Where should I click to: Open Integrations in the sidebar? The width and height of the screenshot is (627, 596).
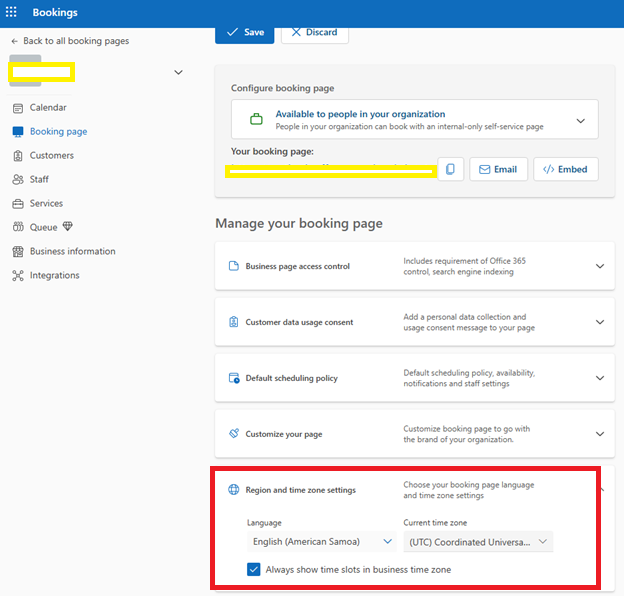coord(55,276)
